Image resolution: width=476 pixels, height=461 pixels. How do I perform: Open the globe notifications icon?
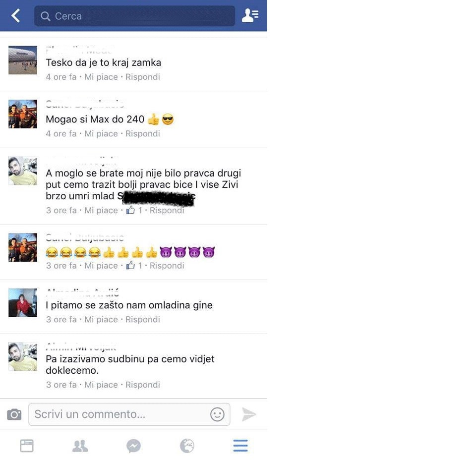pos(187,446)
